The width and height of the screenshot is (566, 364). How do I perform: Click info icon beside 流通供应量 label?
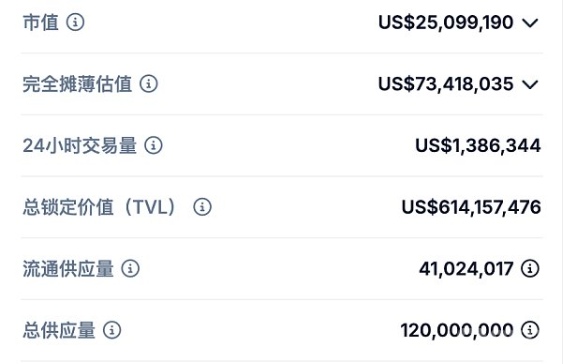130,269
